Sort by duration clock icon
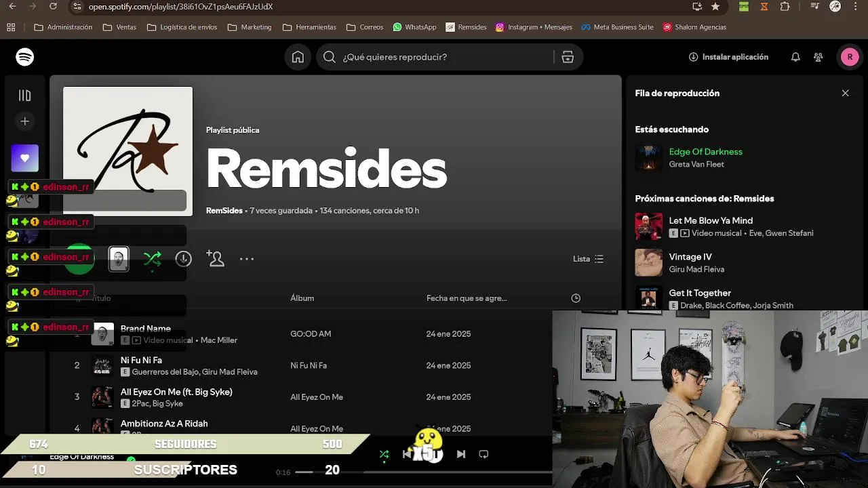 576,298
